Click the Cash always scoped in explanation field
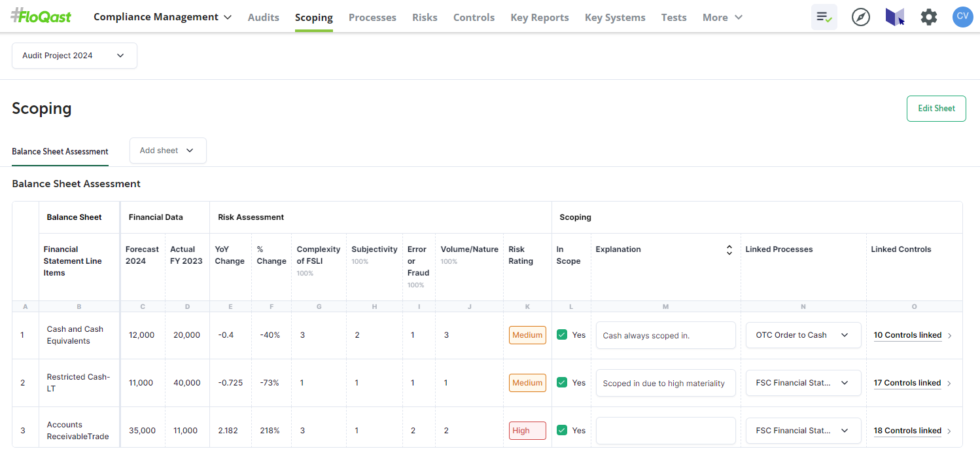 click(x=666, y=335)
